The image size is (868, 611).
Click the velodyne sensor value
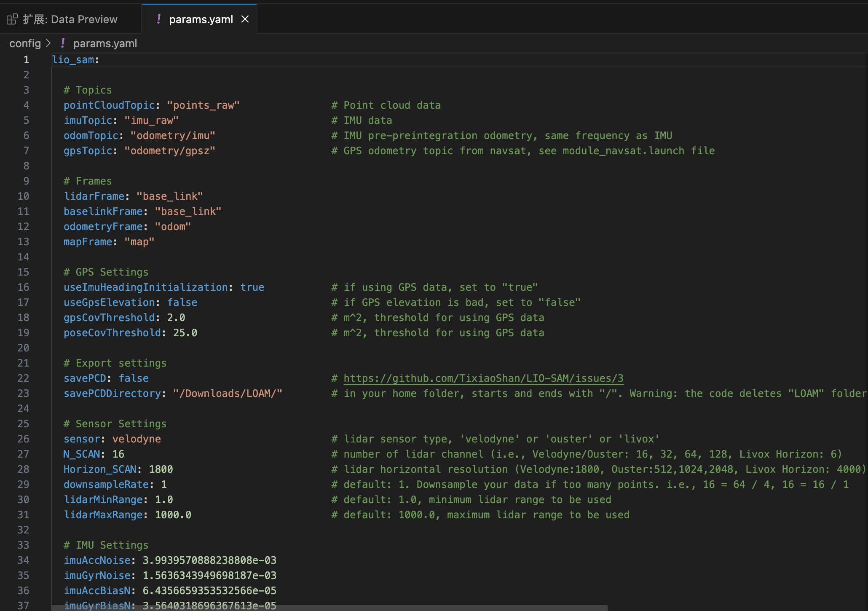pyautogui.click(x=136, y=439)
